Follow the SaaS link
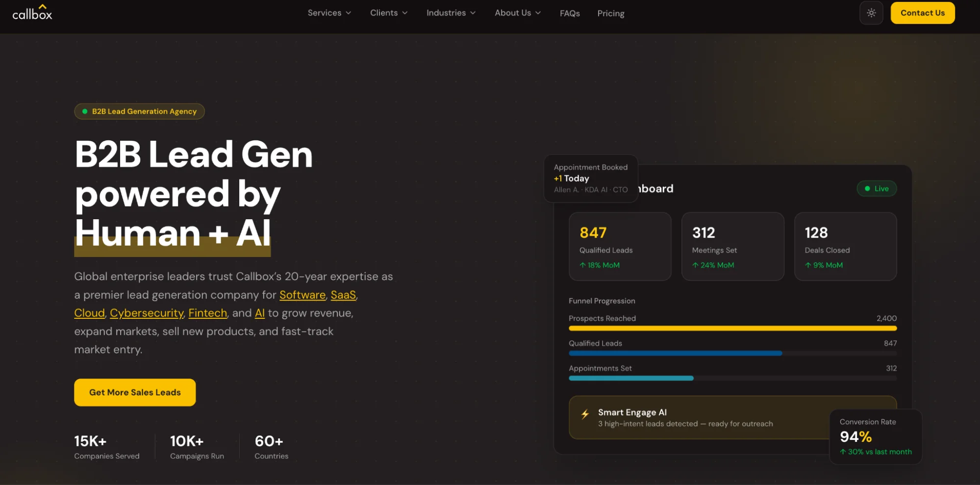The width and height of the screenshot is (980, 485). pyautogui.click(x=343, y=295)
